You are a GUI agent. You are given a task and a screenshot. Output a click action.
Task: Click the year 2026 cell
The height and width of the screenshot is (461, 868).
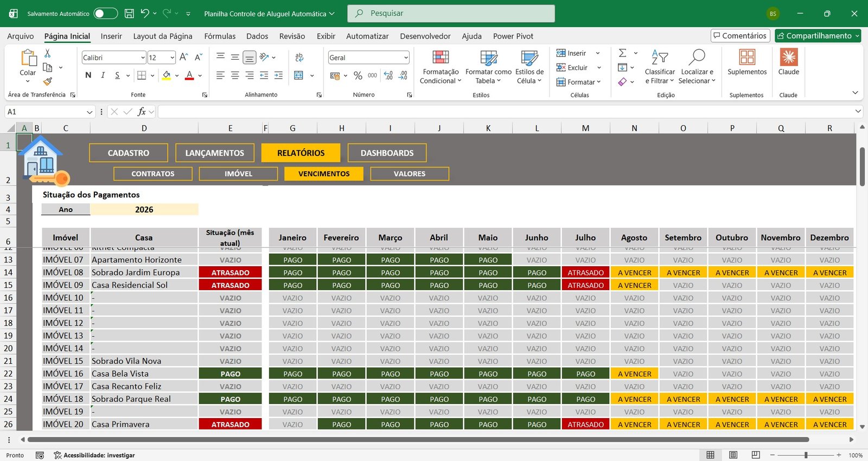pyautogui.click(x=144, y=209)
